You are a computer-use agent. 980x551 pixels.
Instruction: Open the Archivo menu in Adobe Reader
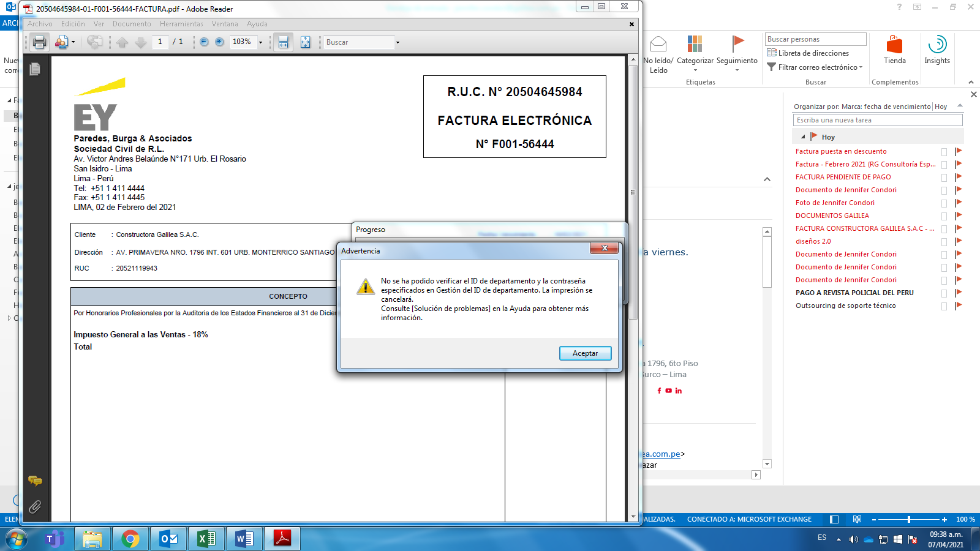[x=40, y=24]
